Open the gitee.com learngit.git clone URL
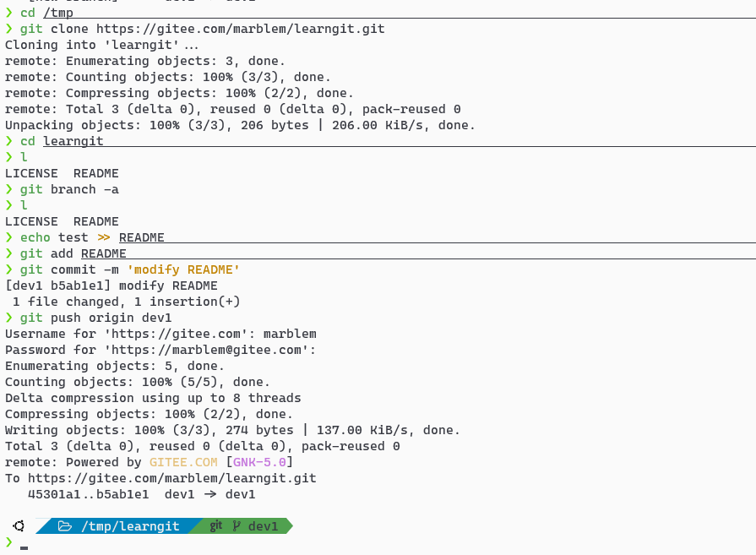The width and height of the screenshot is (756, 555). pos(241,29)
